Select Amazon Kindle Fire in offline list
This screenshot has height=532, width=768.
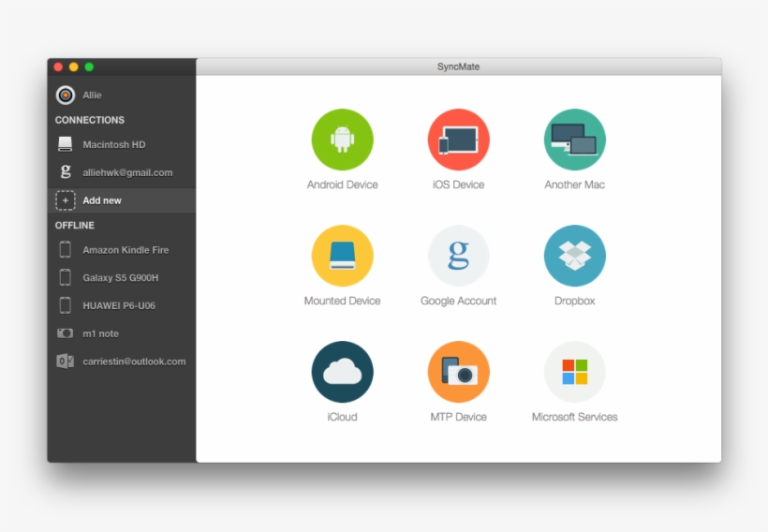click(122, 250)
